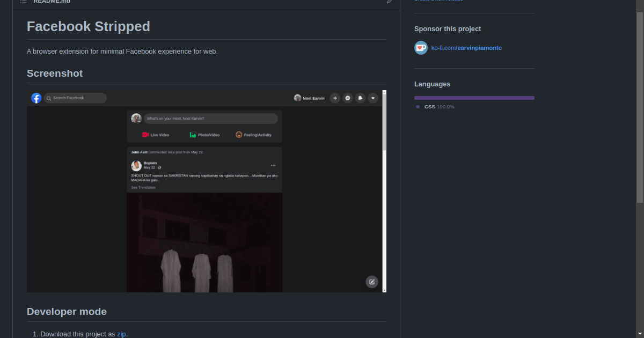Edit README.md using the pencil icon
Screen dimensions: 644x338
click(x=390, y=2)
